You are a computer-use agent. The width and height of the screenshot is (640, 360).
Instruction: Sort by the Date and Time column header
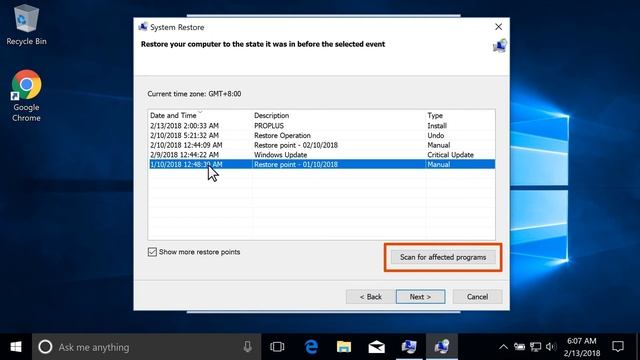pyautogui.click(x=200, y=116)
